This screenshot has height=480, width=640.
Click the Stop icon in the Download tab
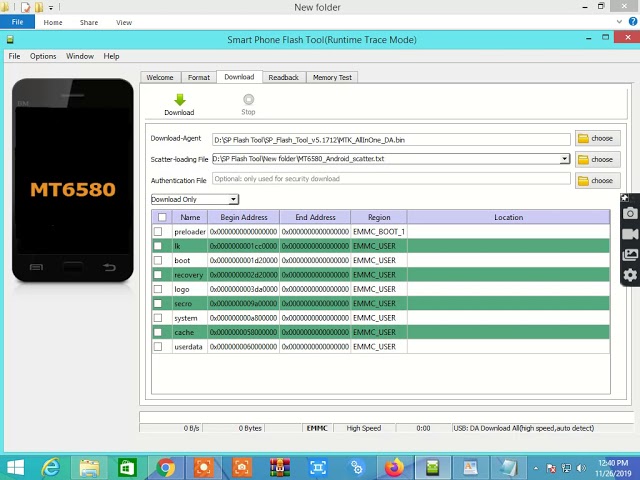248,100
